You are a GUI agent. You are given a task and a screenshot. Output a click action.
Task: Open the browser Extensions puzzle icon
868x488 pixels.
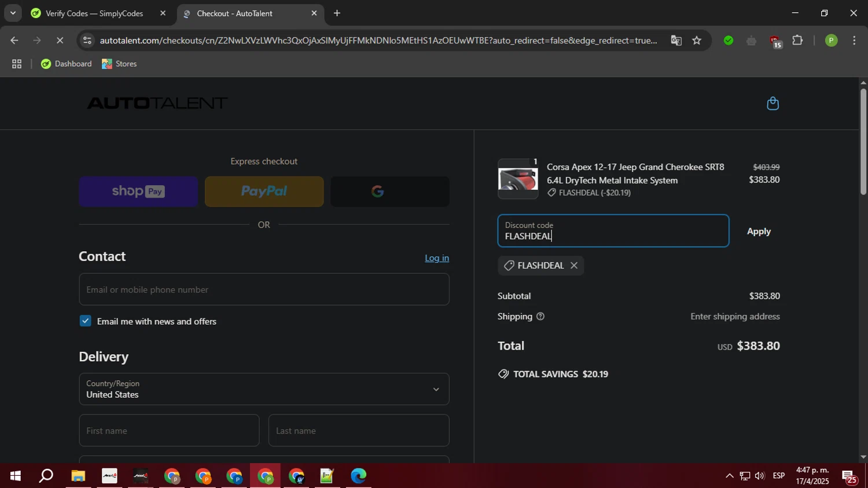[x=797, y=41]
